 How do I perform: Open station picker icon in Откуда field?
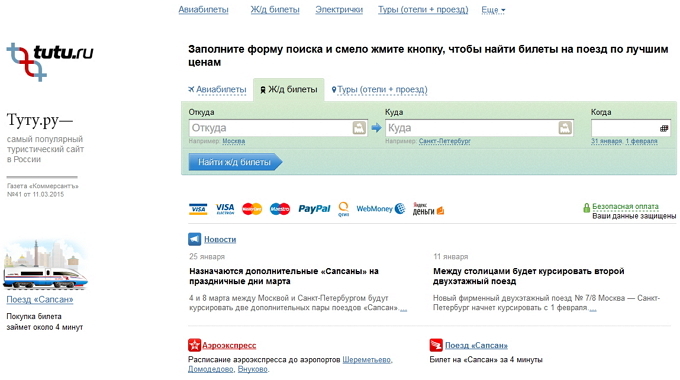point(359,128)
